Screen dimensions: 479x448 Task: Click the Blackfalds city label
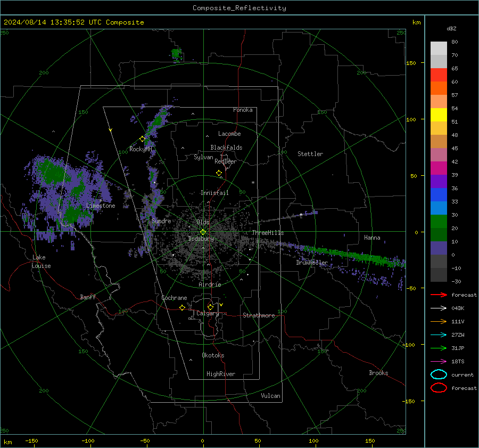(226, 148)
